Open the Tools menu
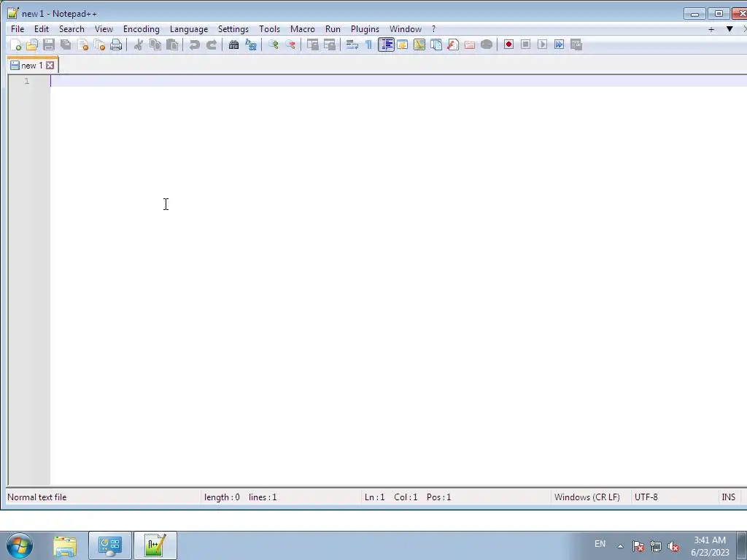 [270, 29]
